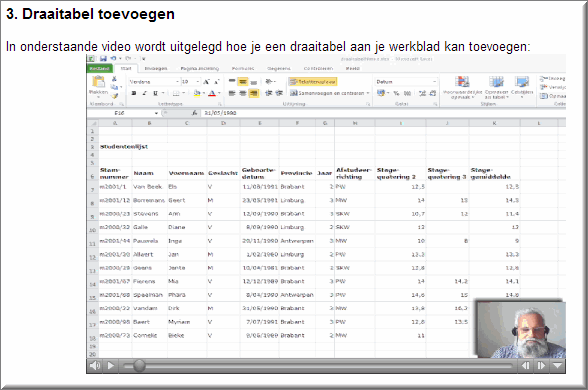Toggle the Bold formatting button

coord(134,93)
